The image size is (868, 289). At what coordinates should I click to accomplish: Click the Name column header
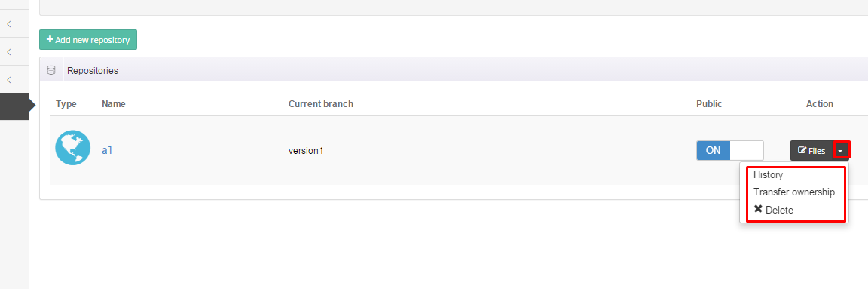point(114,103)
